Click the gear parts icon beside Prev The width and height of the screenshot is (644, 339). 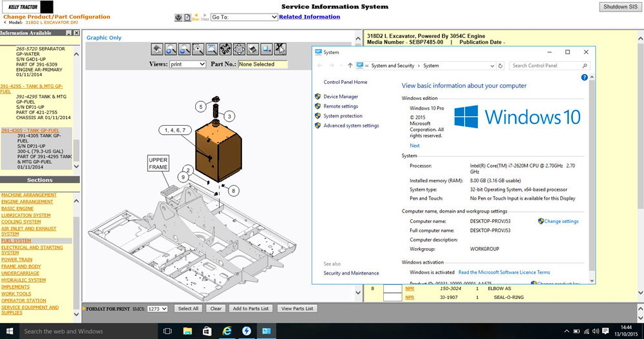178,17
